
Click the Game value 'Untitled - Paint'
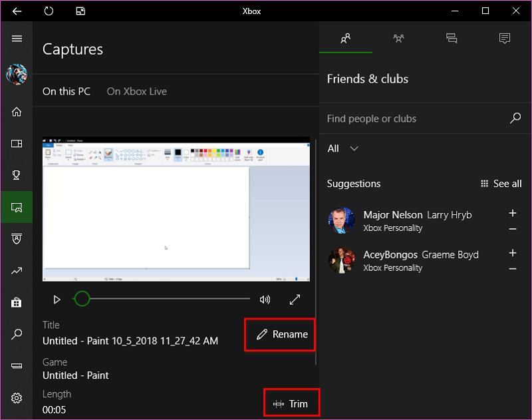click(76, 375)
